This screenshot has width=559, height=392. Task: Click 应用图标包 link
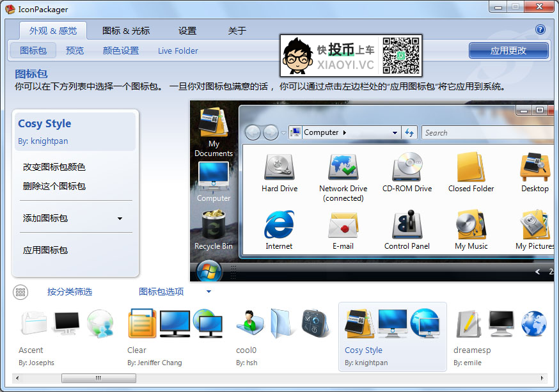click(x=45, y=251)
